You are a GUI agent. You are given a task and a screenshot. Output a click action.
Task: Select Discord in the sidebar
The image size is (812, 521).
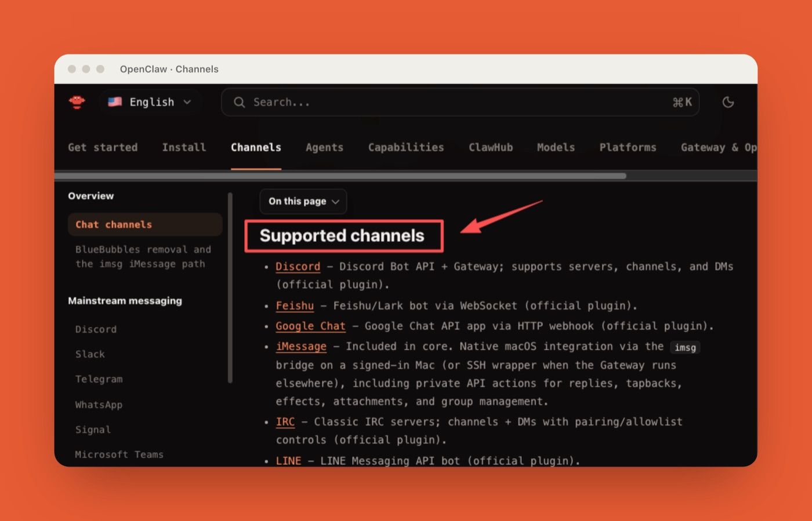tap(96, 329)
